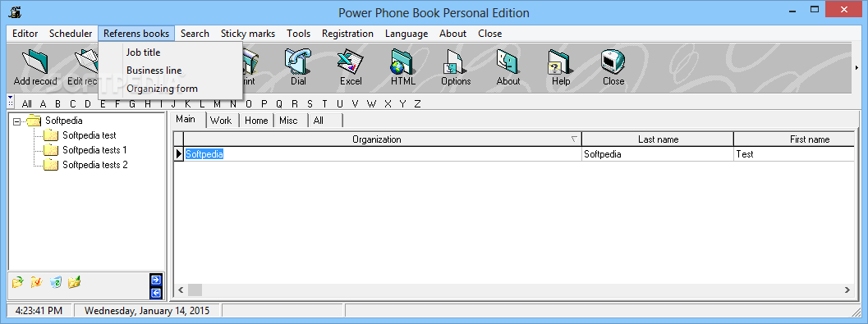Click the folder with green arrow icon
The width and height of the screenshot is (868, 324).
18,282
